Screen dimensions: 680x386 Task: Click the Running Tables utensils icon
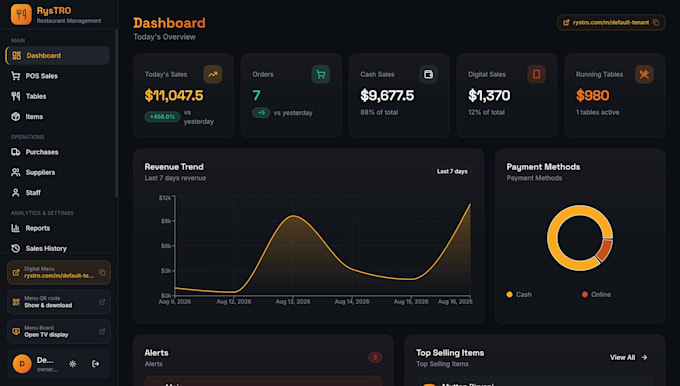[644, 74]
